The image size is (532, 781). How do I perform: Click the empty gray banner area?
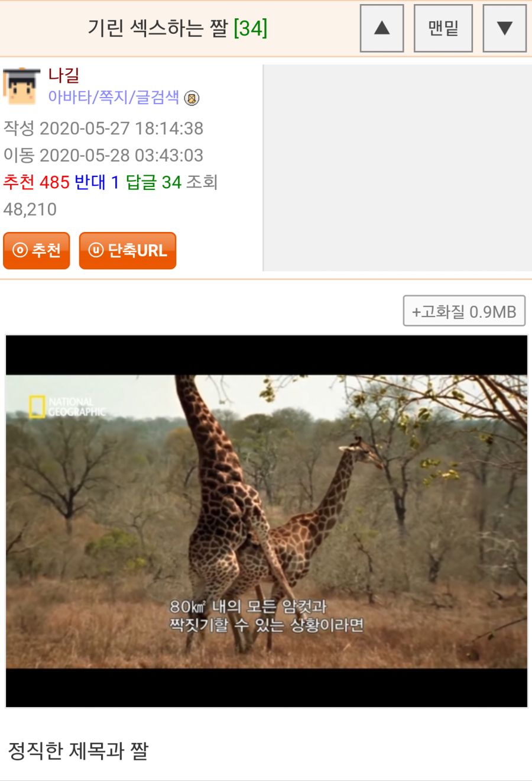coord(397,168)
